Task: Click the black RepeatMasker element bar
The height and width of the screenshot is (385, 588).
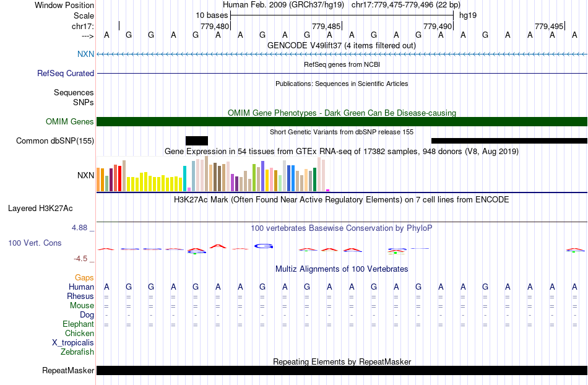Action: [342, 370]
